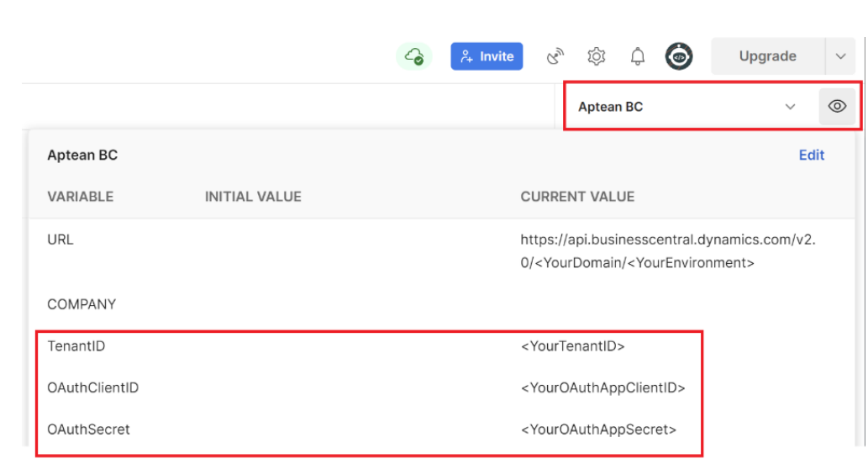Select the OAuthClientID variable name
868x464 pixels.
[x=93, y=388]
